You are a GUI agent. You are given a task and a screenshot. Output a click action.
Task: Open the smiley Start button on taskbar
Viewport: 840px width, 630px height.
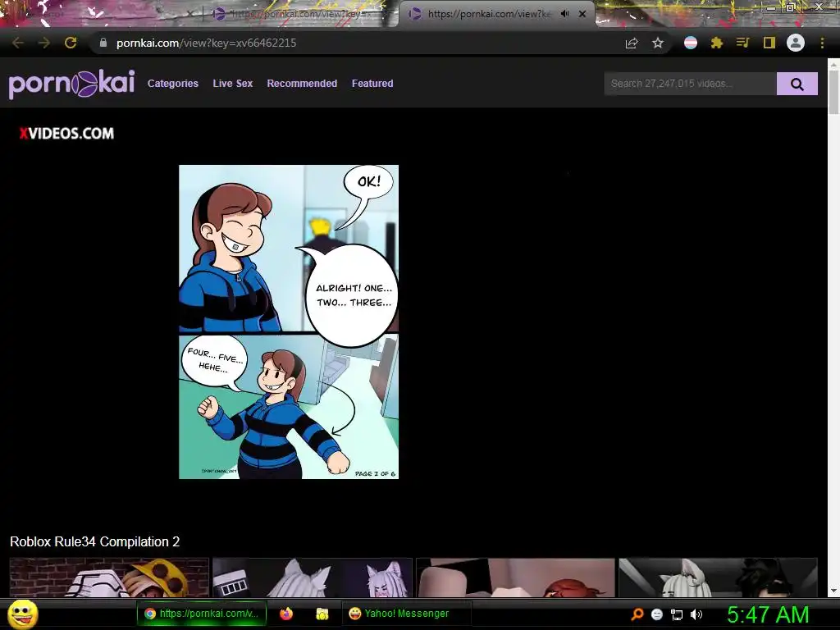click(x=22, y=614)
